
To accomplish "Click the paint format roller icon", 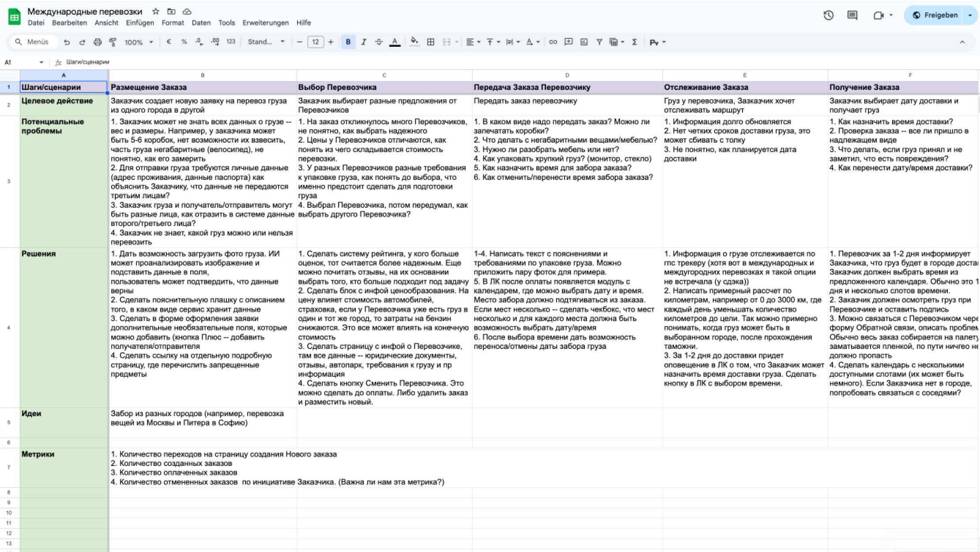I will 113,42.
